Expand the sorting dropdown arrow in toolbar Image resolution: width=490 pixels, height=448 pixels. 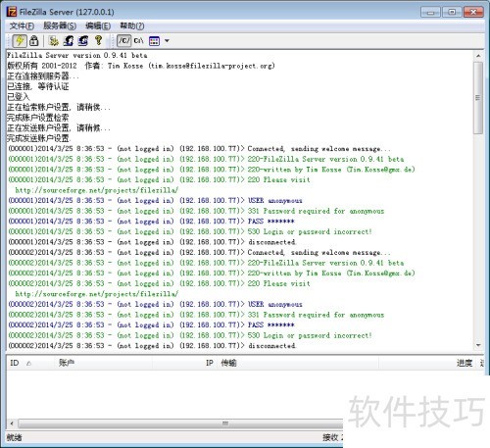click(x=167, y=41)
